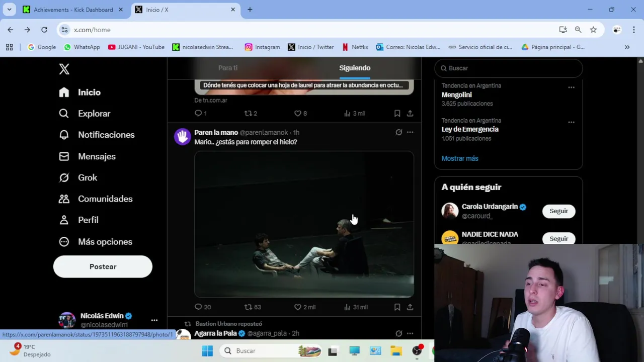Switch to Para ti tab
Image resolution: width=644 pixels, height=362 pixels.
pos(228,68)
